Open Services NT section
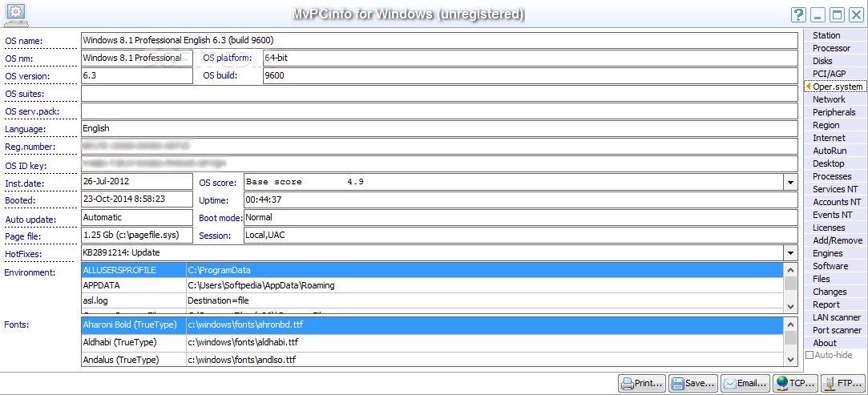Viewport: 868px width, 395px height. 834,189
